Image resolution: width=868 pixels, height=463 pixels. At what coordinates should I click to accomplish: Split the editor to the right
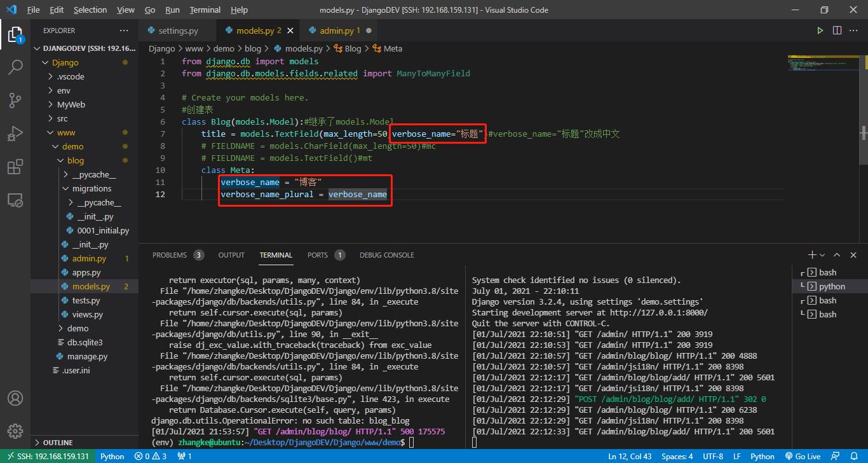[837, 31]
